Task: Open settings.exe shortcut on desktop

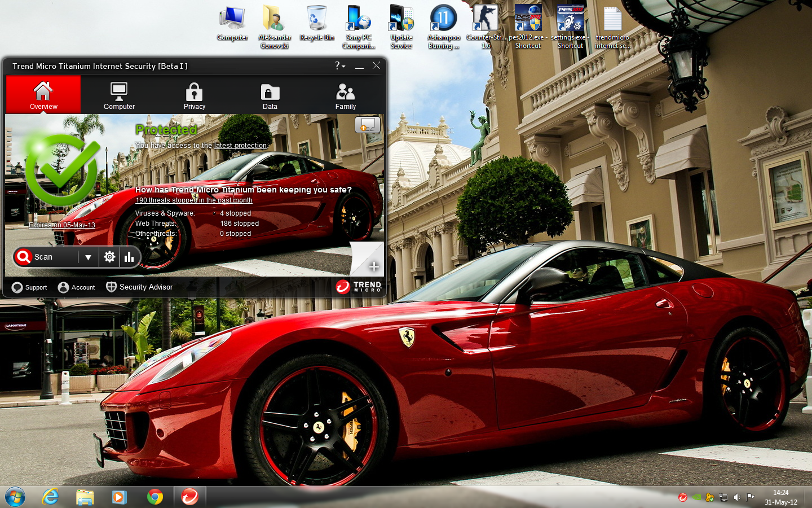Action: pyautogui.click(x=570, y=27)
